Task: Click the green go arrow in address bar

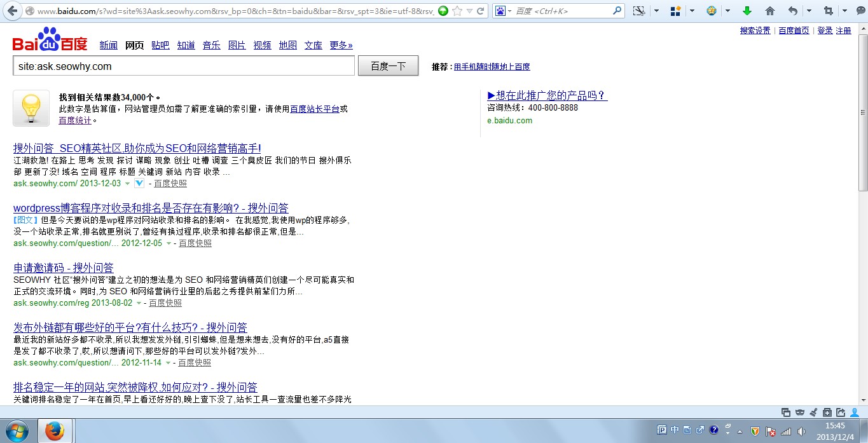Action: coord(443,11)
